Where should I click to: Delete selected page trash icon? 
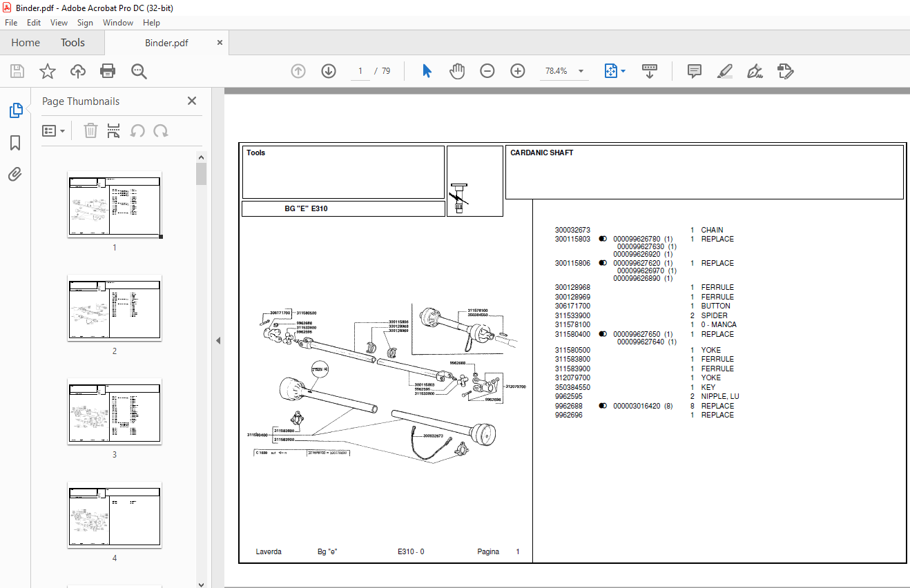[x=90, y=130]
